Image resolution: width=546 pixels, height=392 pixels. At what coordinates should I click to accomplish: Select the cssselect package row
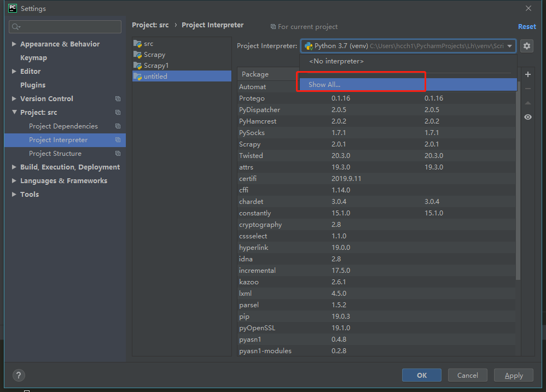point(377,236)
